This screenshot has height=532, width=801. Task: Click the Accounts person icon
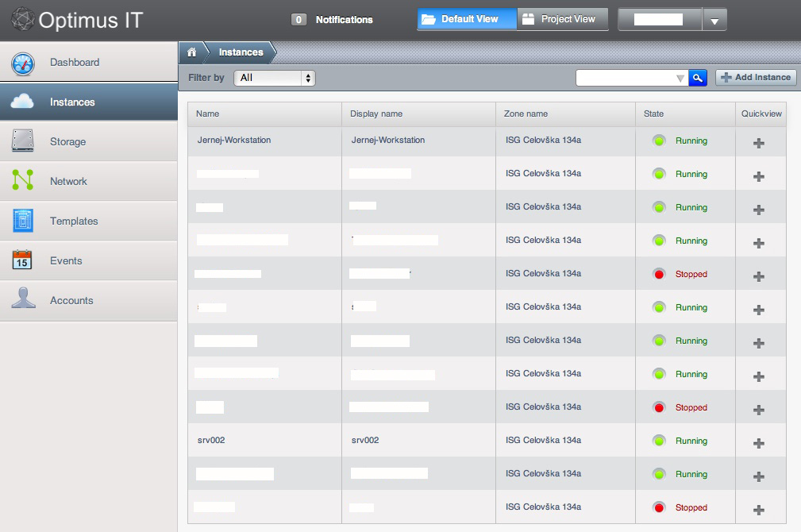23,299
